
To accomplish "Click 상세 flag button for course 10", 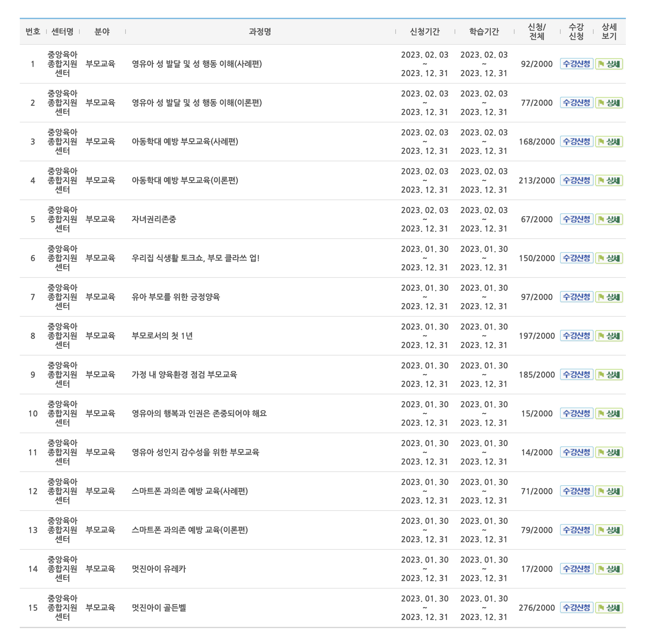I will [609, 414].
